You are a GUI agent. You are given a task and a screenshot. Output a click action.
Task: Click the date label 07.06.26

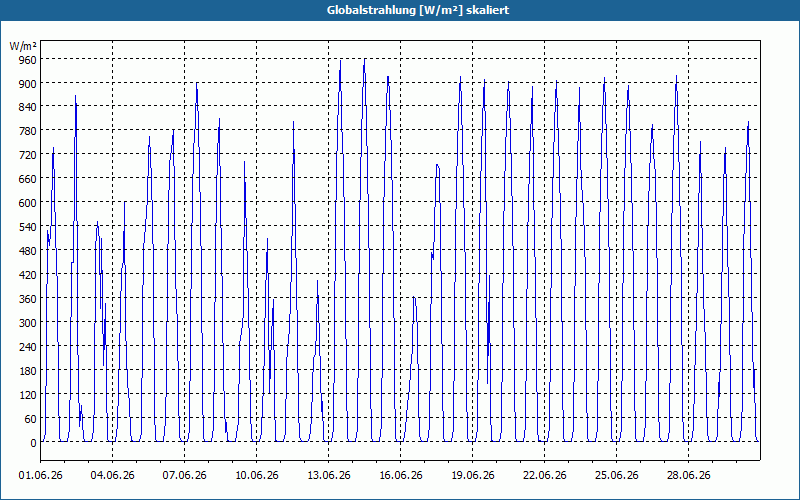click(x=185, y=476)
